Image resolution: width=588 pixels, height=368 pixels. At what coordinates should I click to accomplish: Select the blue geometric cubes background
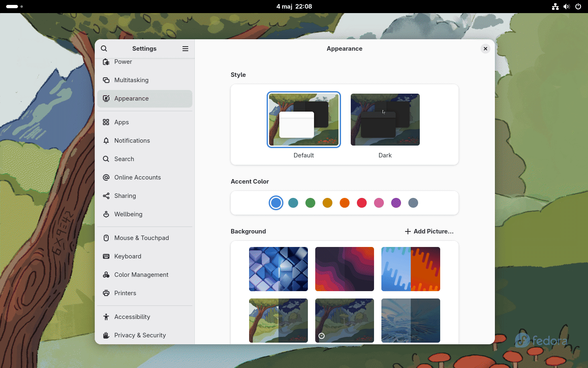click(278, 269)
